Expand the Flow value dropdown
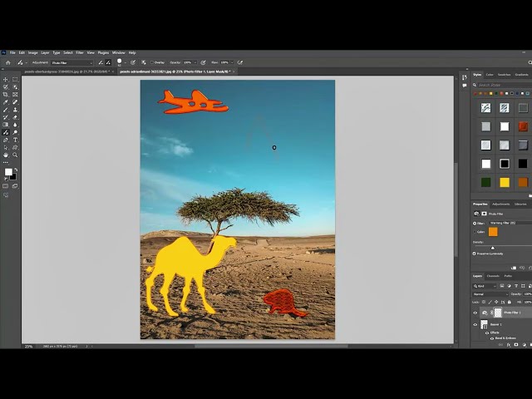Viewport: 532px width, 399px height. tap(232, 62)
